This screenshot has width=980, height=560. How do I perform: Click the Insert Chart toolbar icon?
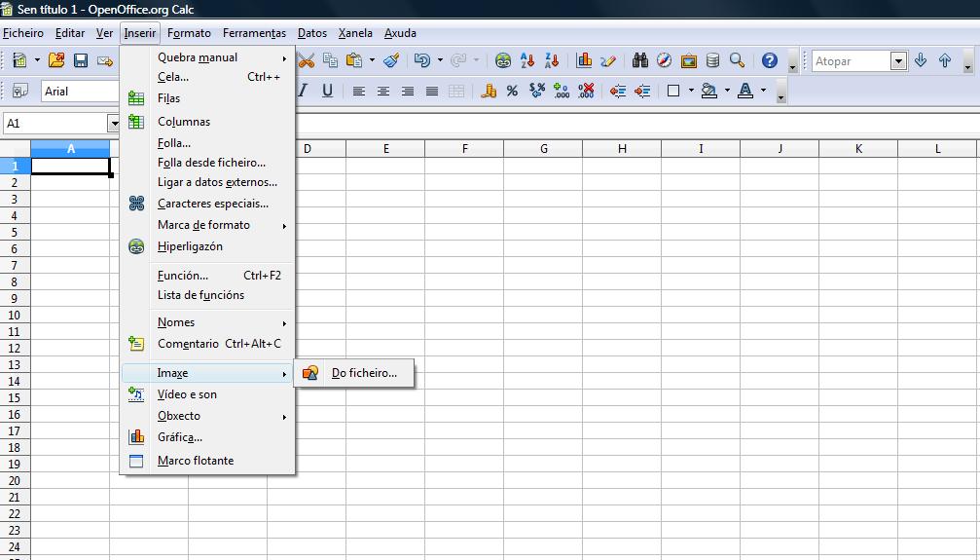(x=584, y=61)
